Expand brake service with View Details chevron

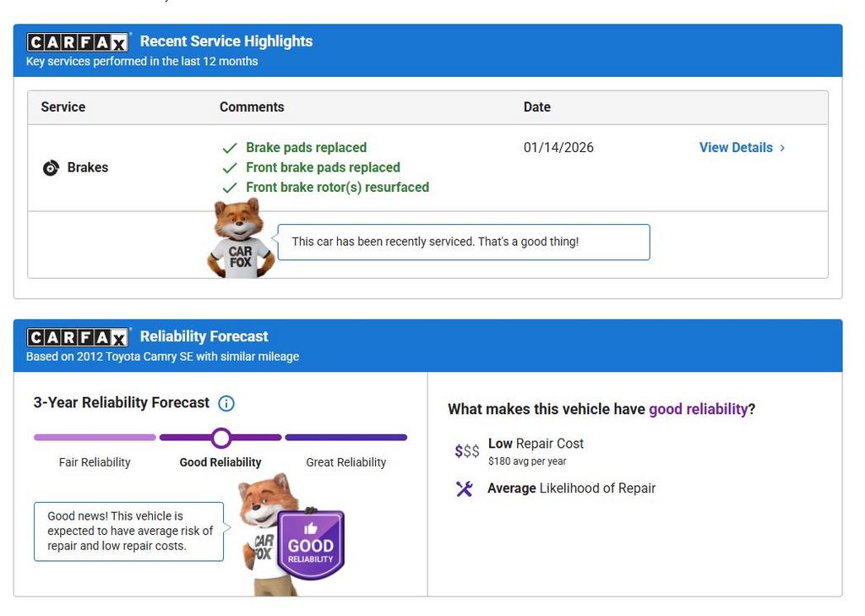(782, 148)
